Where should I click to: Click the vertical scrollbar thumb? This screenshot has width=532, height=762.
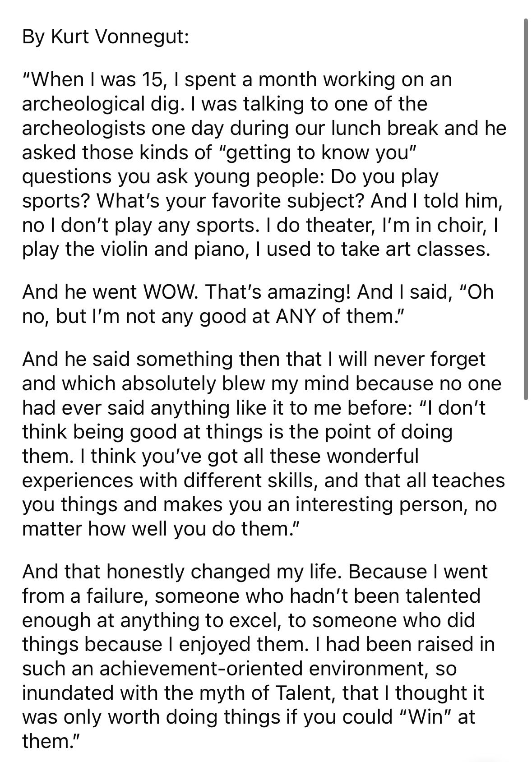click(526, 209)
